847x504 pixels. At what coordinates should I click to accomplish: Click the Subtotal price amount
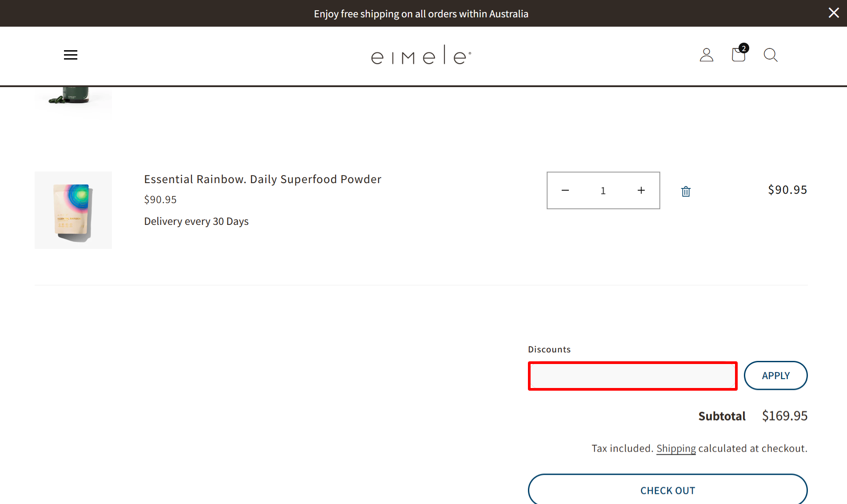(x=784, y=416)
